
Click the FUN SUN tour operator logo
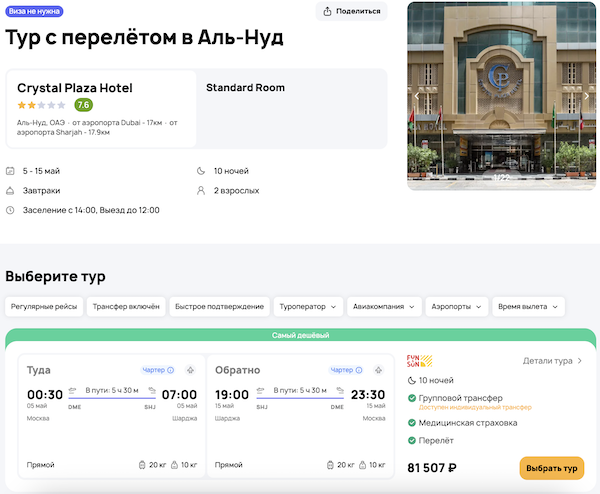[x=416, y=362]
